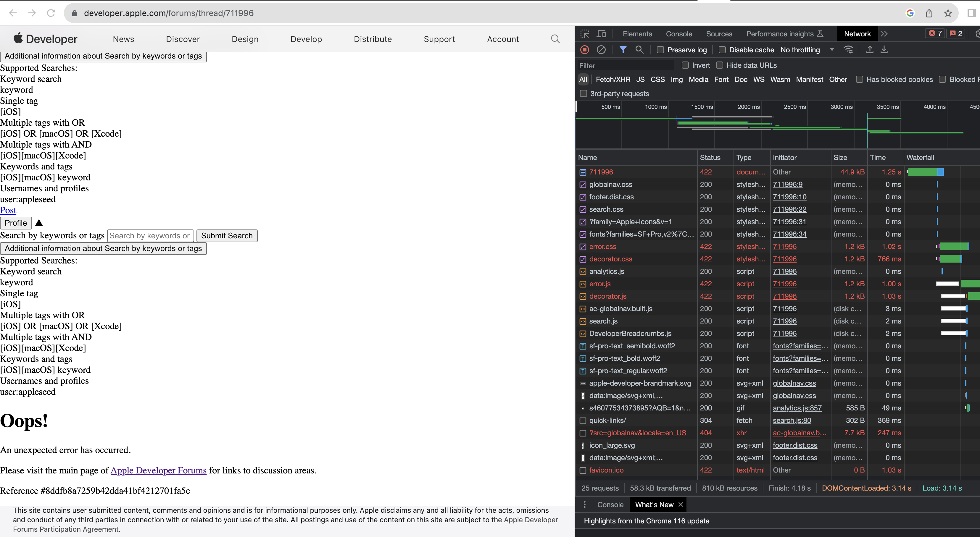
Task: Check the Disable cache option
Action: [722, 50]
